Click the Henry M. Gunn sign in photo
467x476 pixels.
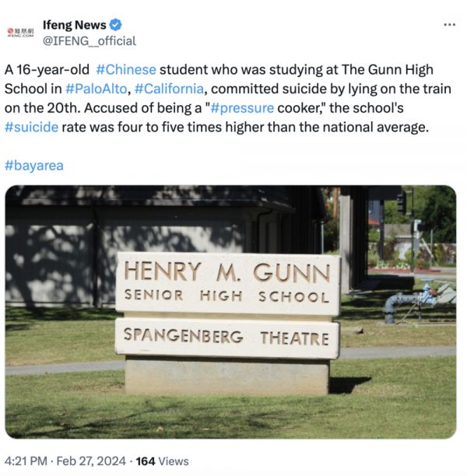pos(227,283)
